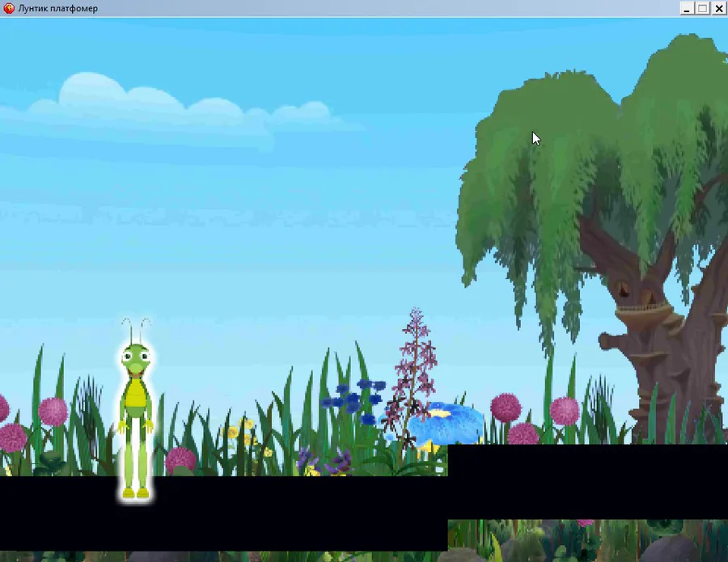Click the red app icon in title bar

(9, 8)
